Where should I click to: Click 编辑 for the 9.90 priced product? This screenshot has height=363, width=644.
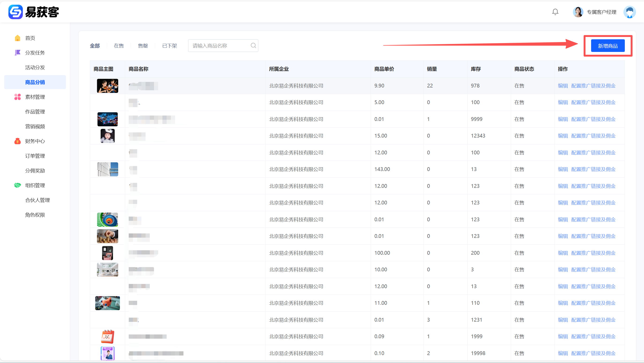[x=563, y=86]
